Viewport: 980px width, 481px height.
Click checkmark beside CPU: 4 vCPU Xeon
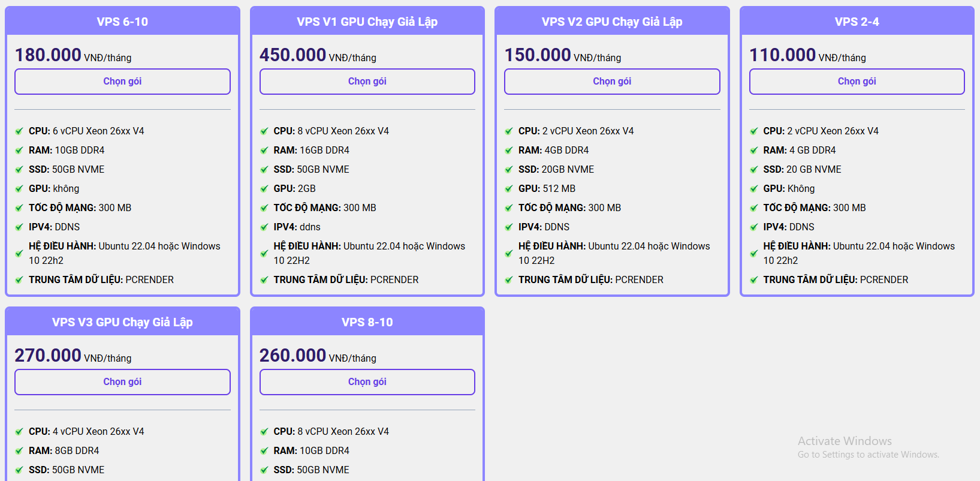(19, 432)
